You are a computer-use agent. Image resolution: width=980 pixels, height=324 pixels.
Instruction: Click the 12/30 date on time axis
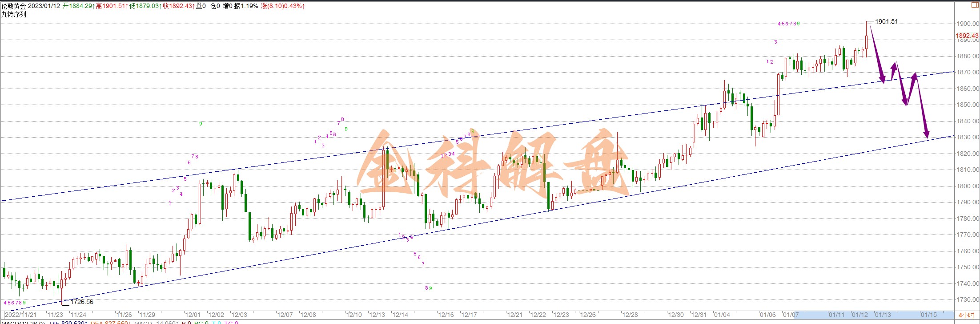pos(676,315)
